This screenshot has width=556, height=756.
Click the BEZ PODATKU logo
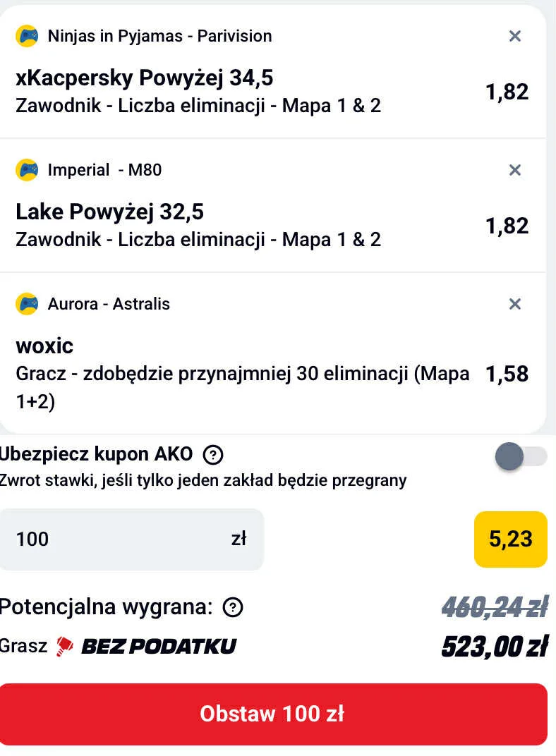158,646
